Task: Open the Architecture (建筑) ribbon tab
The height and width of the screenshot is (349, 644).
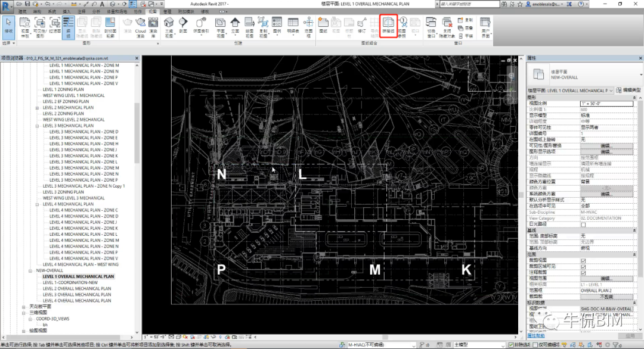Action: coord(23,11)
